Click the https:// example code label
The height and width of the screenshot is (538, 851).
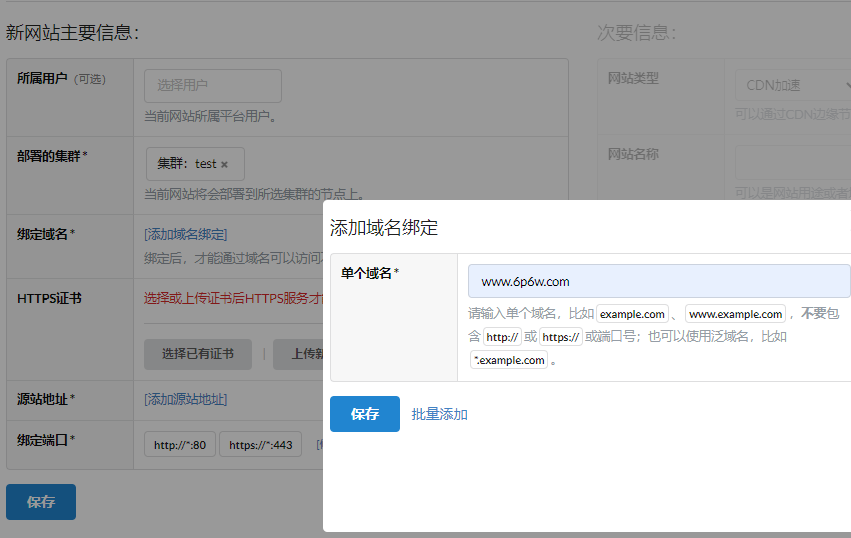(560, 337)
